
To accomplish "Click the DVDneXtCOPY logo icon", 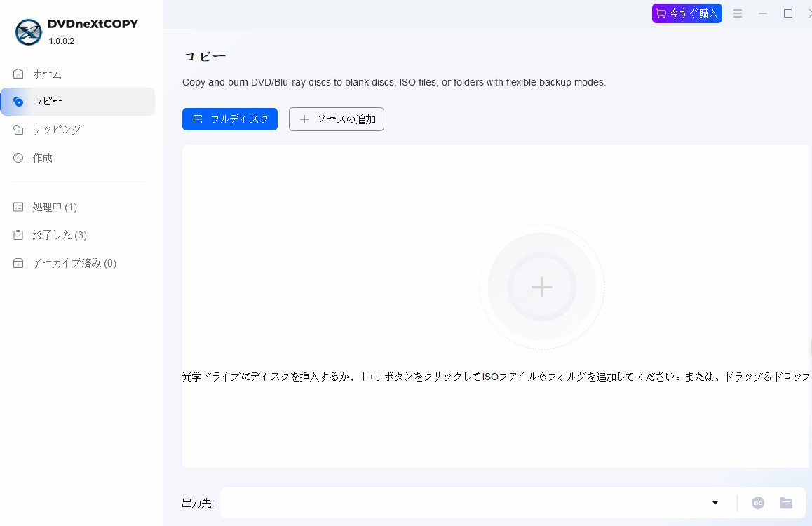I will coord(29,32).
